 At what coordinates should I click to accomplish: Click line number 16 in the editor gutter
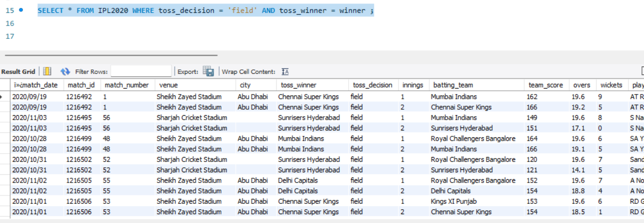[x=10, y=24]
